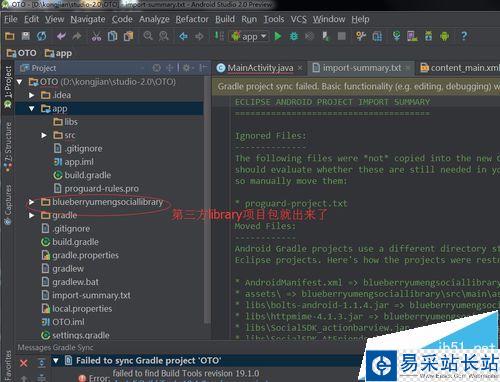Hide Project panel with the hide icon
Viewport: 500px width, 382px height.
[x=202, y=68]
